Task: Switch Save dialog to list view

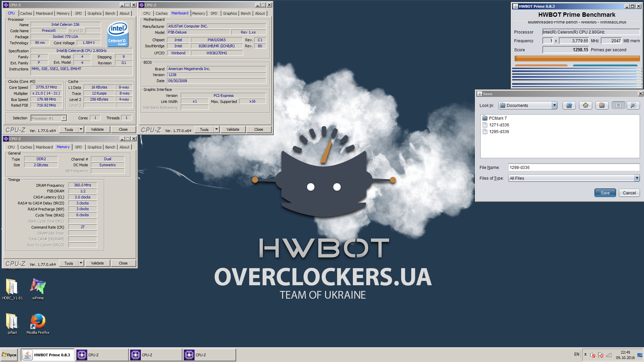Action: click(x=618, y=105)
